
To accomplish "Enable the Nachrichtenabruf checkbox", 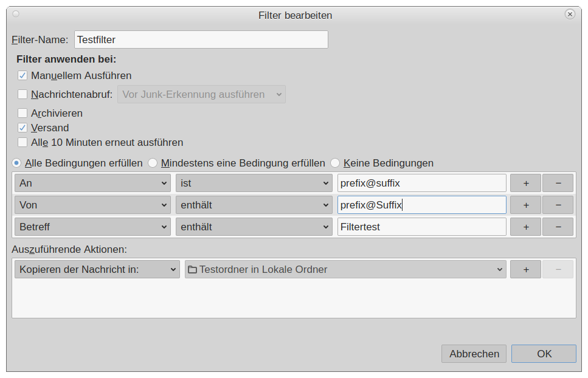I will 22,94.
